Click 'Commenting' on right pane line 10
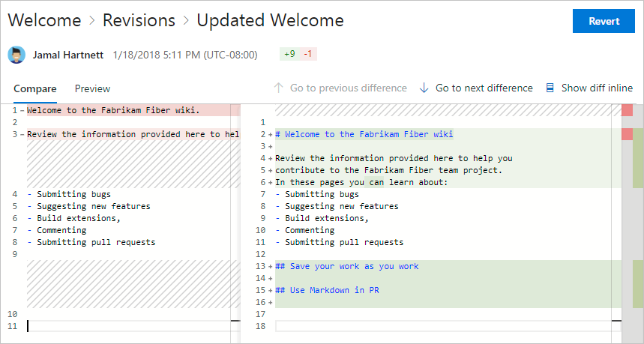 point(310,230)
